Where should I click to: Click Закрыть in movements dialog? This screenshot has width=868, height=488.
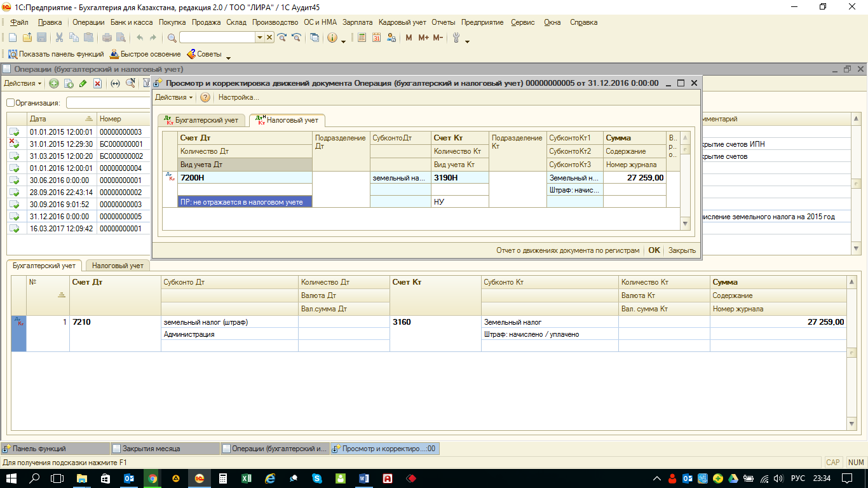coord(682,250)
